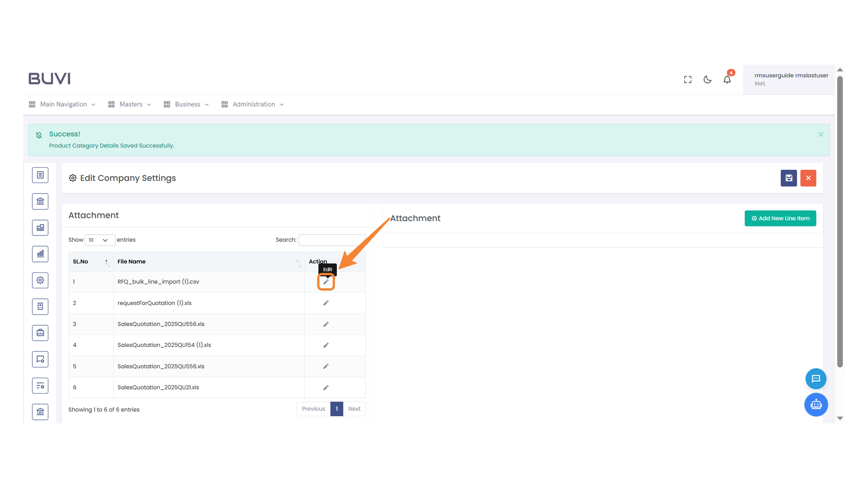This screenshot has width=868, height=488.
Task: Click Add New Line Item button
Action: pyautogui.click(x=780, y=218)
